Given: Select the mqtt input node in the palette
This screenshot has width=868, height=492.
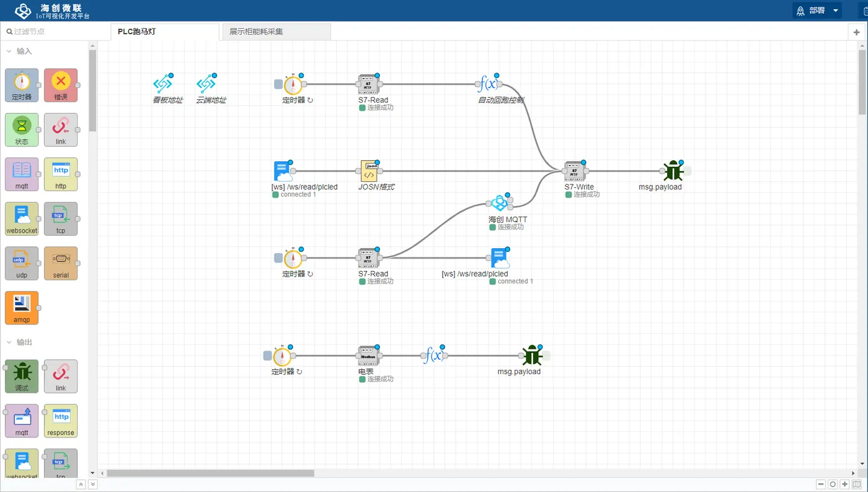Looking at the screenshot, I should pos(22,174).
